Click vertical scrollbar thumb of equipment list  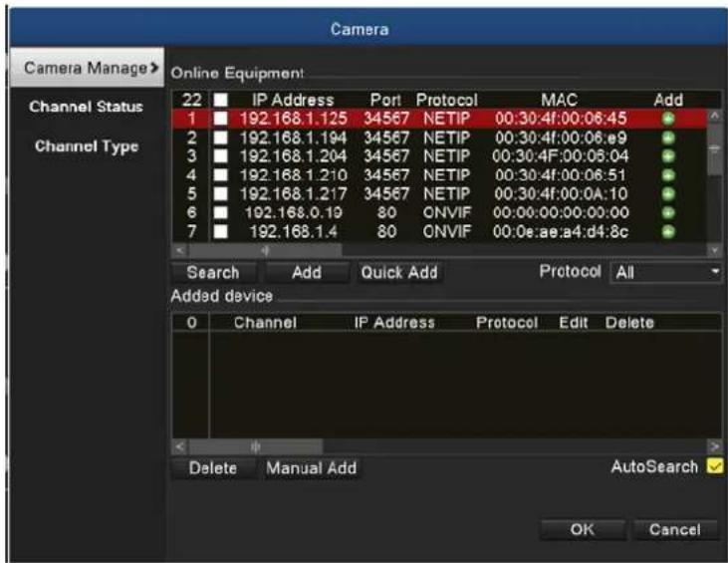tap(714, 148)
